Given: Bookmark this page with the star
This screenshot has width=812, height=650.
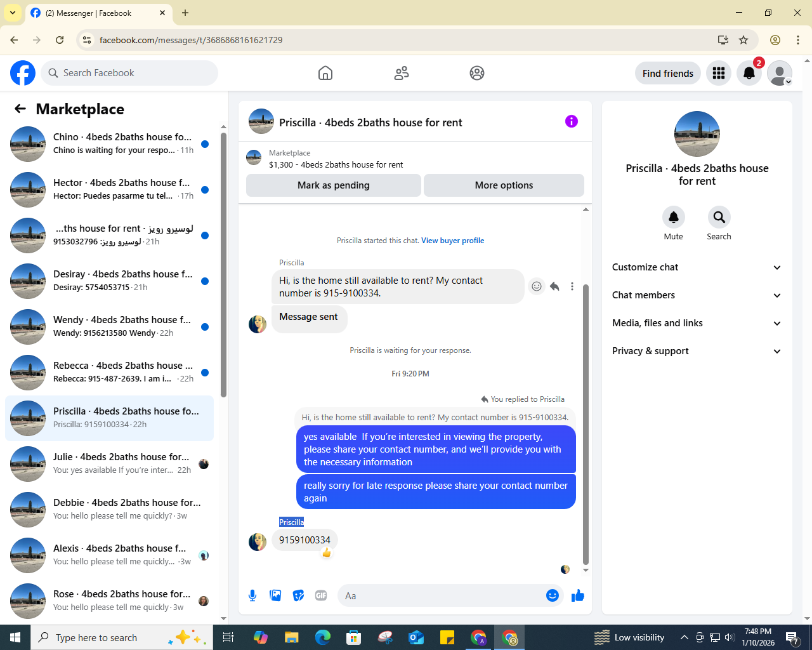Looking at the screenshot, I should (743, 40).
